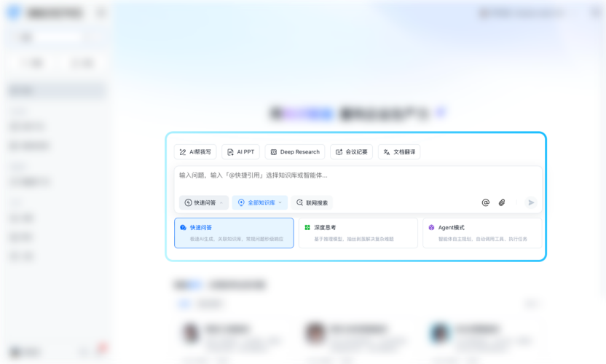
Task: Start the Deep Research feature
Action: coord(295,152)
